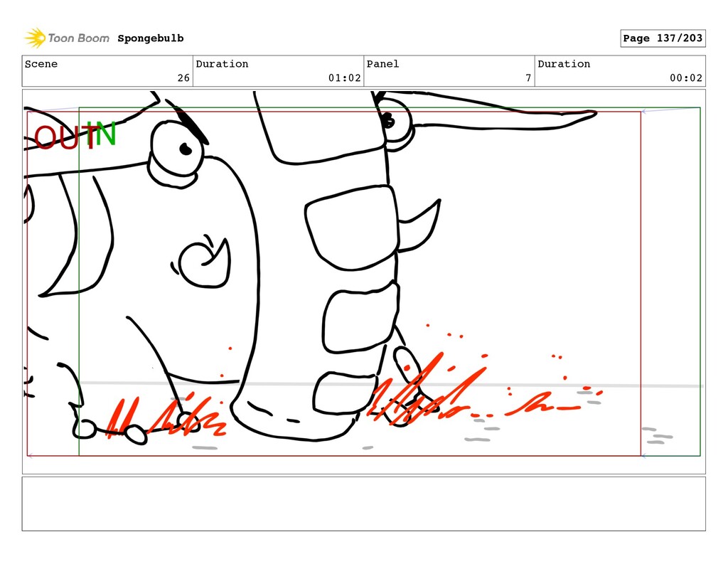Select the scene number '26'
728x564 pixels.
pyautogui.click(x=183, y=78)
